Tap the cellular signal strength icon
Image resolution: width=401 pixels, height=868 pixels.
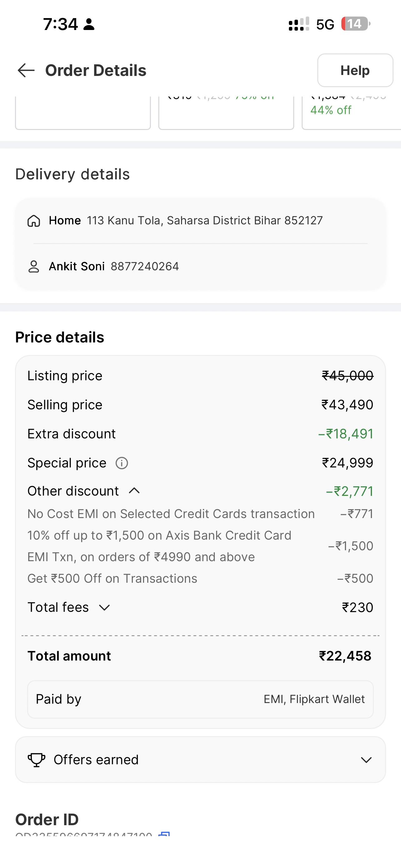coord(299,24)
